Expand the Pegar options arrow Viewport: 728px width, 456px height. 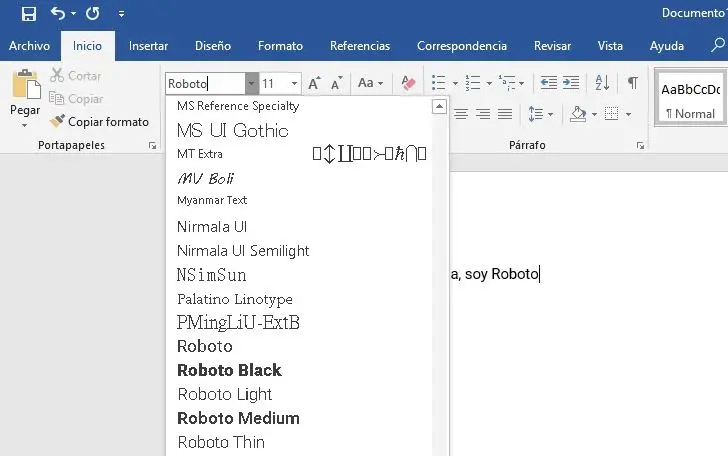coord(25,125)
